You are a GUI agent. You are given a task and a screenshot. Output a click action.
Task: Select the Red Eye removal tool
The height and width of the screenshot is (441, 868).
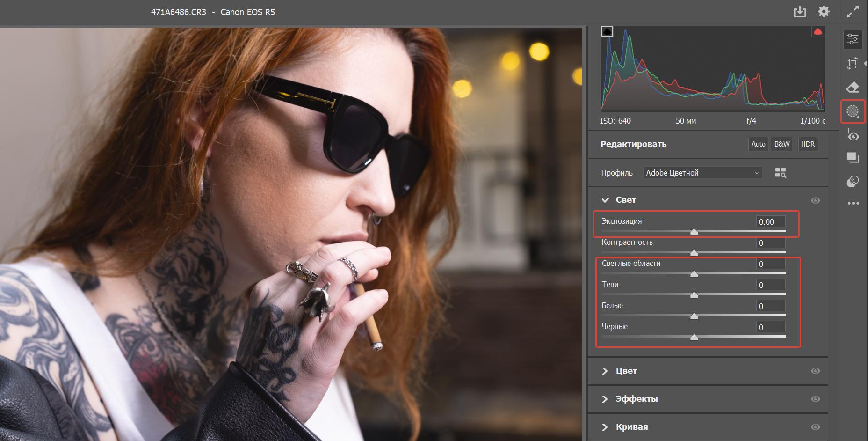click(x=853, y=136)
